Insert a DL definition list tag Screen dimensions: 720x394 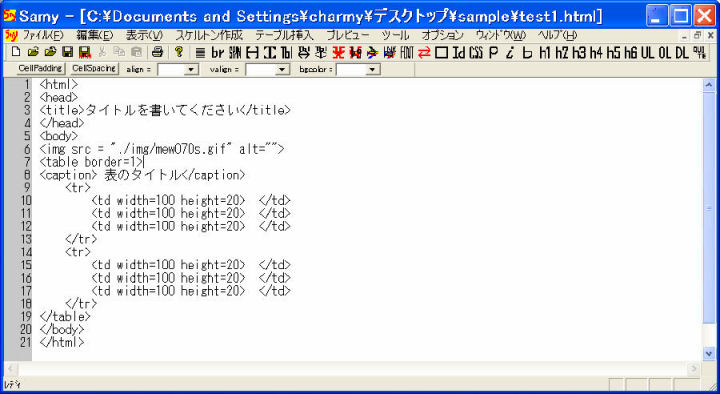682,53
